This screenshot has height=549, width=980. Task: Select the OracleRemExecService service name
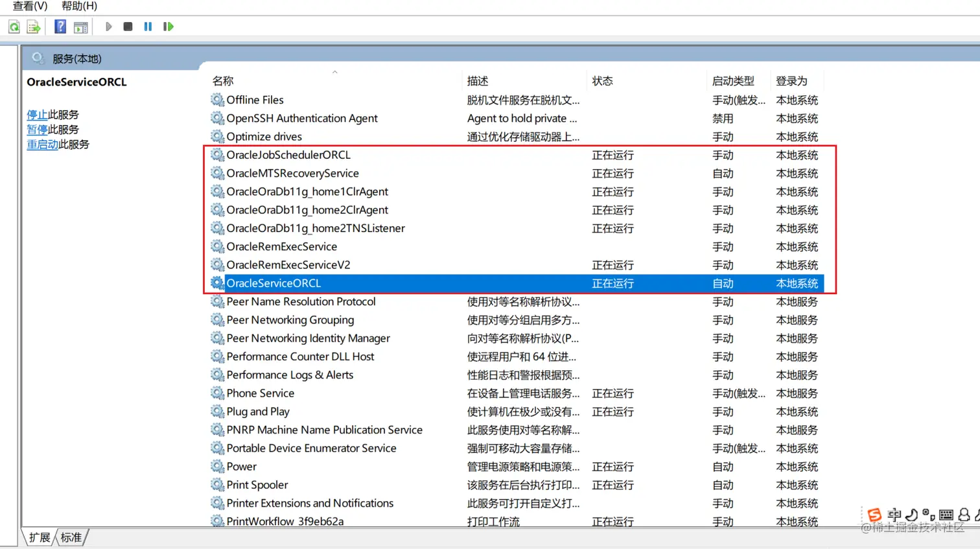pyautogui.click(x=281, y=246)
